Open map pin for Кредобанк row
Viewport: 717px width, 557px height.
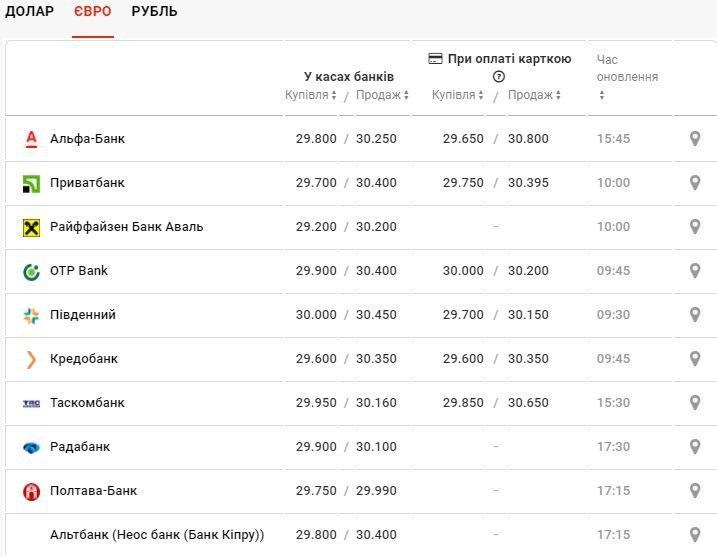[x=695, y=359]
